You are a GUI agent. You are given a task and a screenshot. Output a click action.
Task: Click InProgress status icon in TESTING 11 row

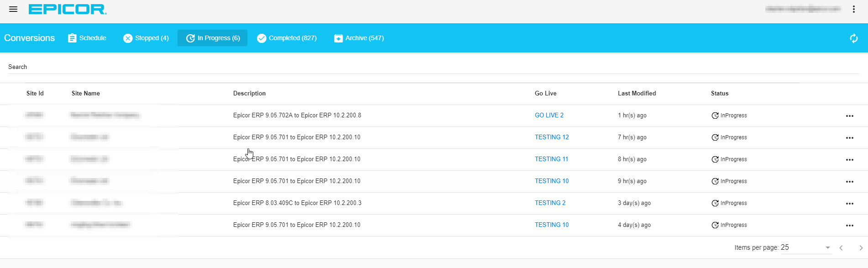tap(715, 159)
